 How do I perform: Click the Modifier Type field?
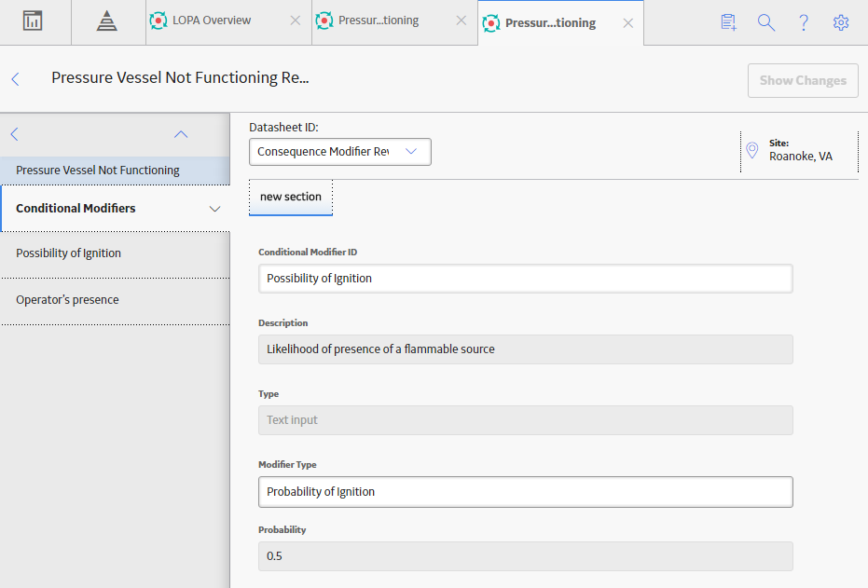[x=525, y=492]
